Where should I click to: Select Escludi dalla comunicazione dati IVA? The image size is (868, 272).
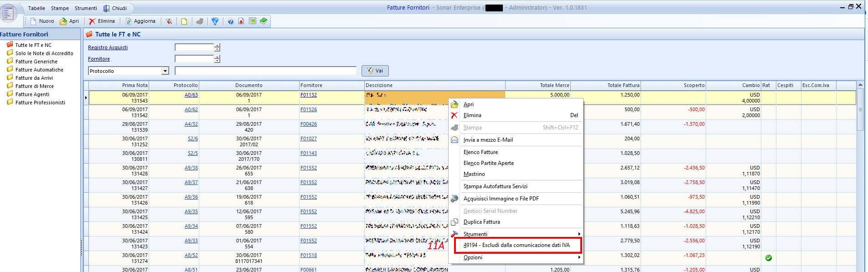tap(516, 245)
